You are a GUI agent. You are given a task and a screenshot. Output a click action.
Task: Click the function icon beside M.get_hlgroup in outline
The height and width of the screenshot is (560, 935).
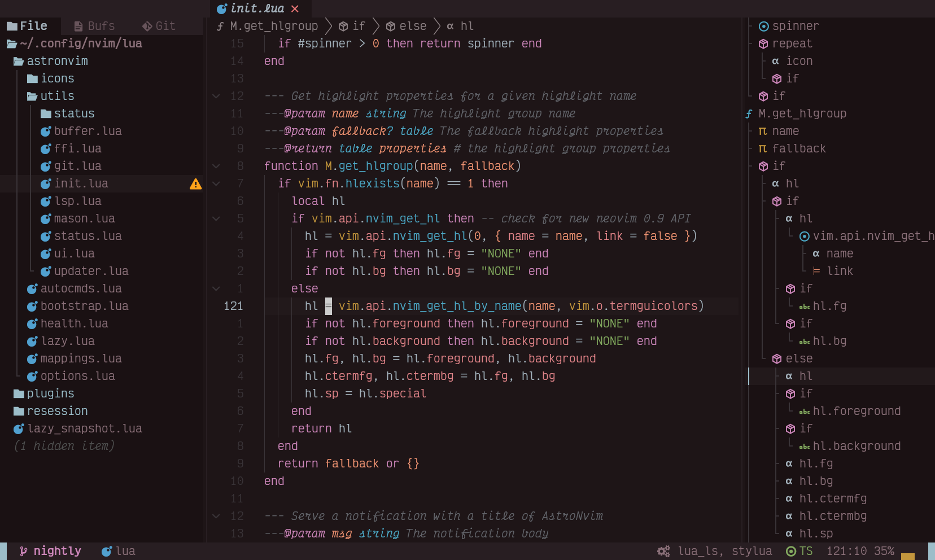[748, 113]
